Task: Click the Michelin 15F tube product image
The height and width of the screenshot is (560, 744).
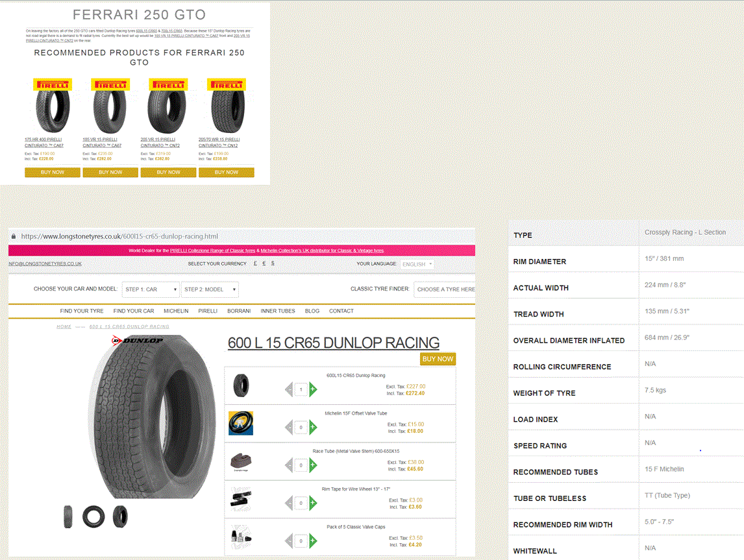Action: coord(241,423)
